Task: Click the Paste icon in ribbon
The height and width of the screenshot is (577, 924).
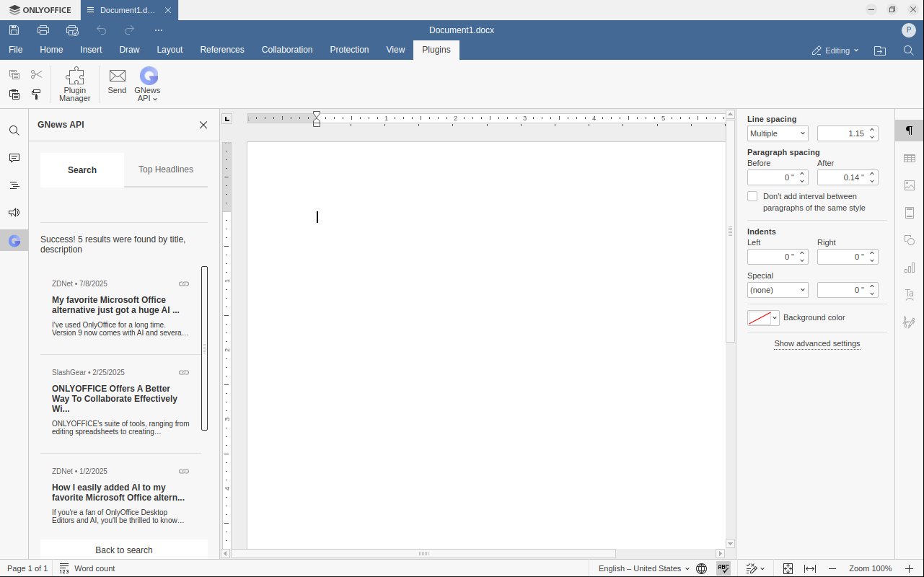Action: 14,94
